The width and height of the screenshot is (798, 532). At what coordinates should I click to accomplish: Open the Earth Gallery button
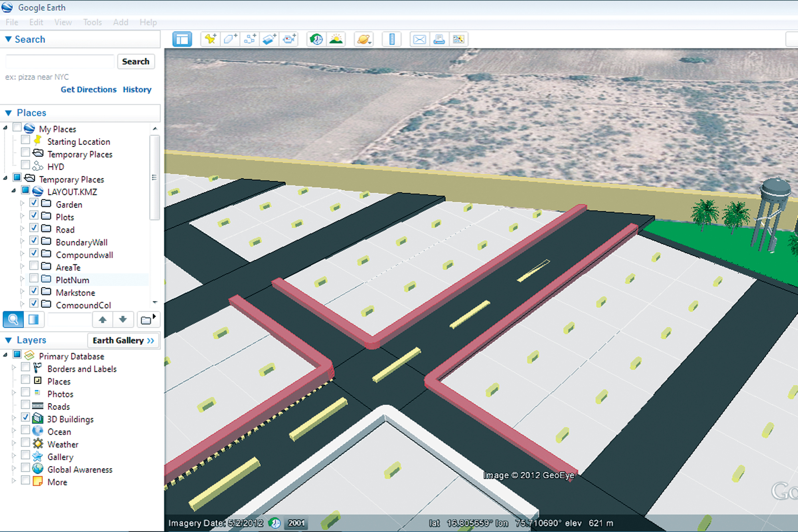[123, 340]
